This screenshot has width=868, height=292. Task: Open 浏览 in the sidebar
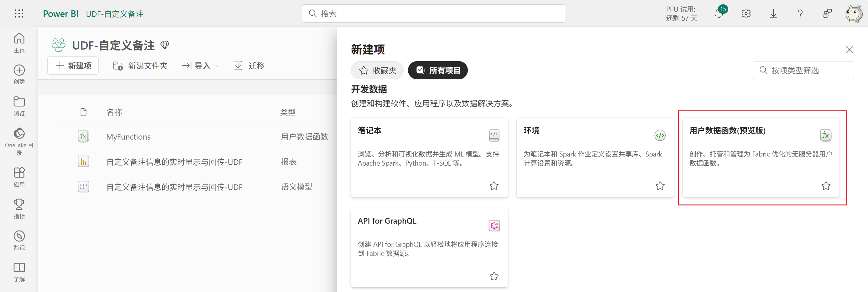[x=19, y=106]
